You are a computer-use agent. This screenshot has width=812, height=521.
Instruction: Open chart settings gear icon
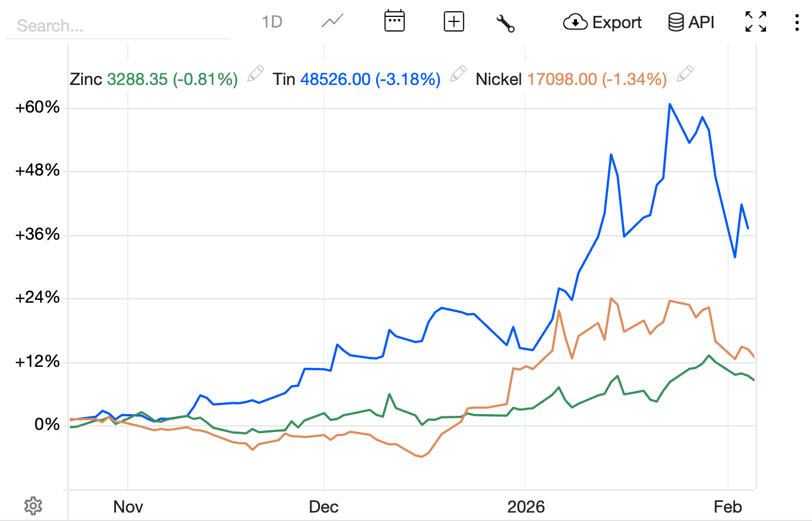click(x=33, y=506)
